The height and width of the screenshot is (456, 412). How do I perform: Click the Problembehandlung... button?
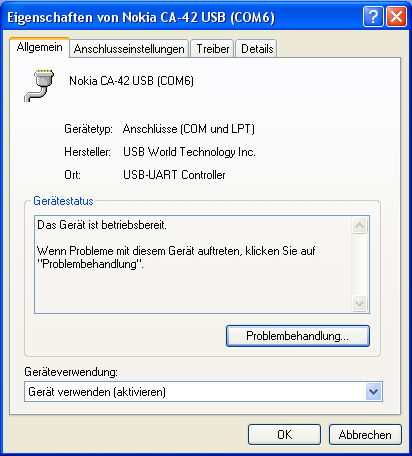pyautogui.click(x=298, y=336)
